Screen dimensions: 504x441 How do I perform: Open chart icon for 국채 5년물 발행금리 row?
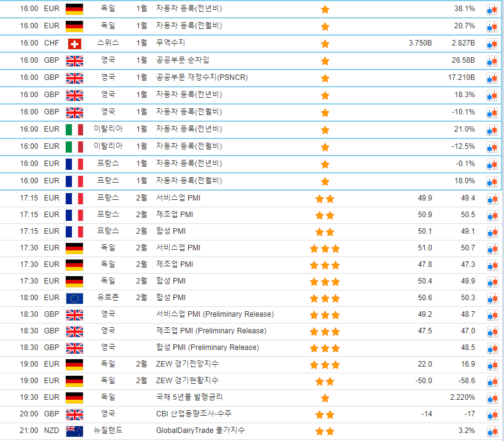point(492,398)
